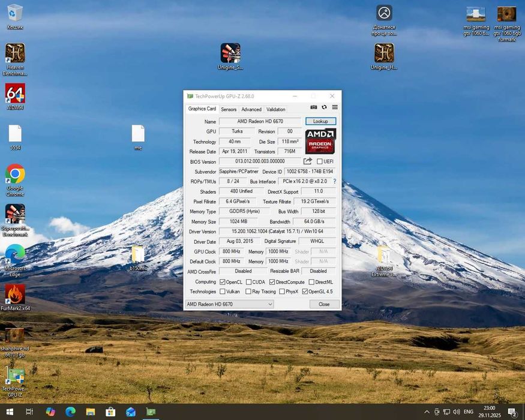Click the bus interface question mark icon
525x420 pixels.
pyautogui.click(x=334, y=181)
